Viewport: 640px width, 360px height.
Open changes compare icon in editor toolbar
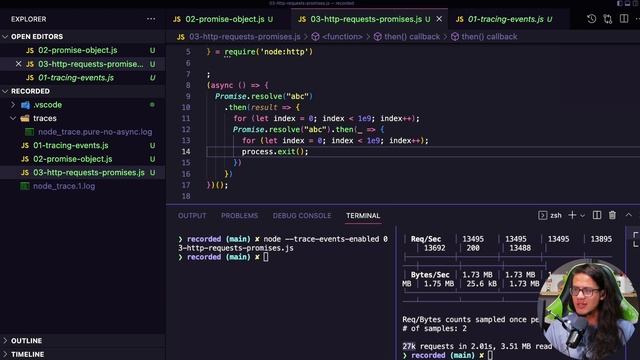pos(608,19)
